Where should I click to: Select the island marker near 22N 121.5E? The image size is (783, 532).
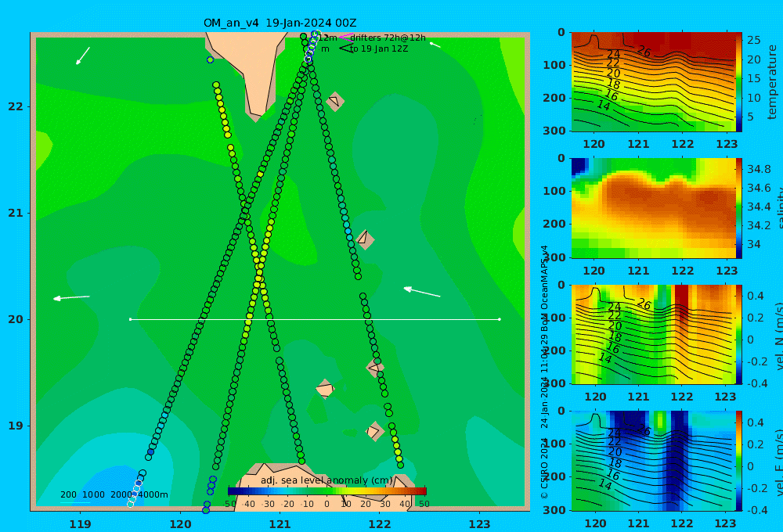335,102
